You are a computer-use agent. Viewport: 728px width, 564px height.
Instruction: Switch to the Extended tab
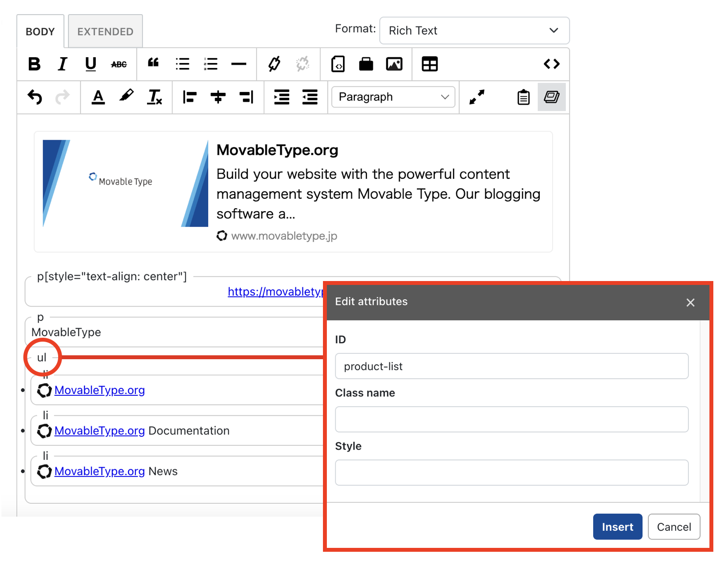(x=105, y=32)
